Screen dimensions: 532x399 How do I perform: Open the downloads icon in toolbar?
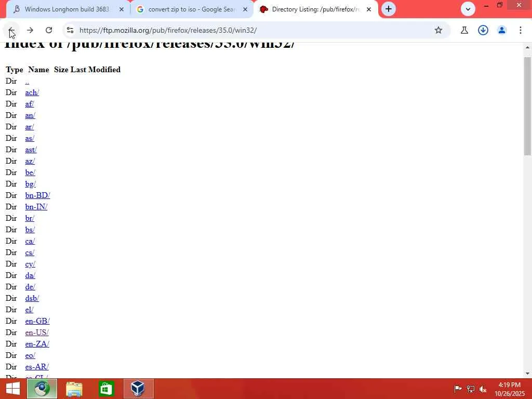tap(483, 30)
